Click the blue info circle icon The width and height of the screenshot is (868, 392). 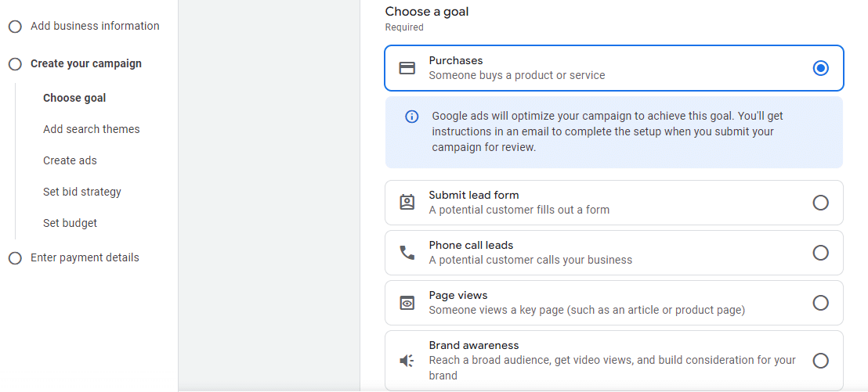[412, 117]
